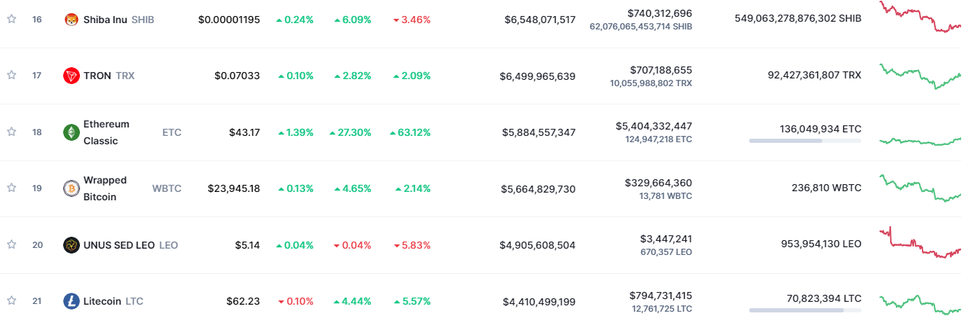The height and width of the screenshot is (325, 980).
Task: Mark UNUS SED LEO star as favorite
Action: pos(11,244)
